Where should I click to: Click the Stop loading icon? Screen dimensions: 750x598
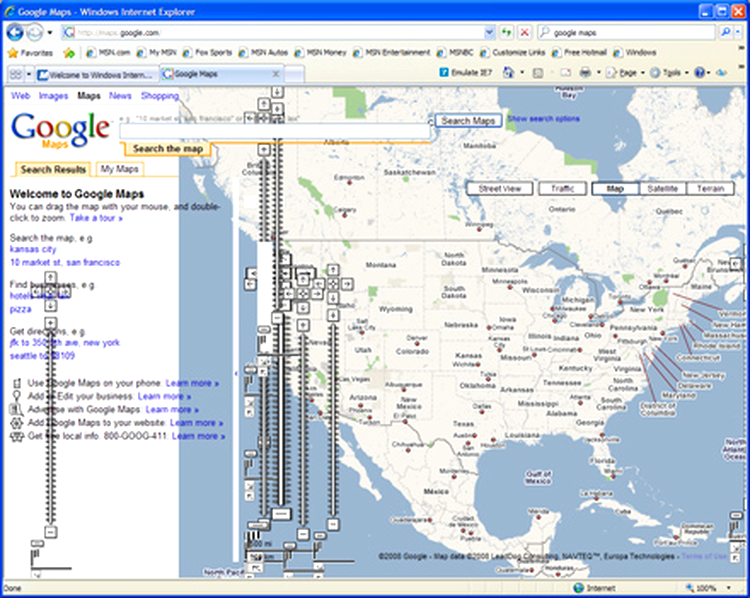525,32
